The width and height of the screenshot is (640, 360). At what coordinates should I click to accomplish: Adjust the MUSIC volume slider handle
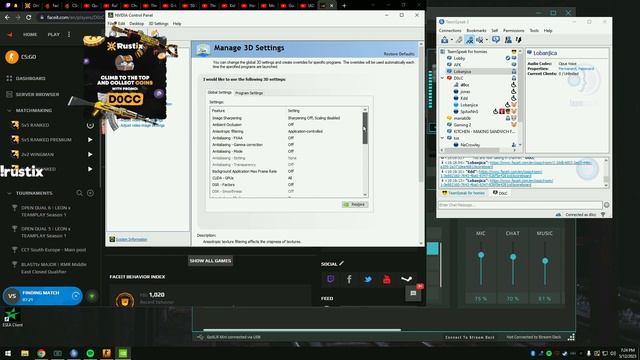[x=545, y=260]
